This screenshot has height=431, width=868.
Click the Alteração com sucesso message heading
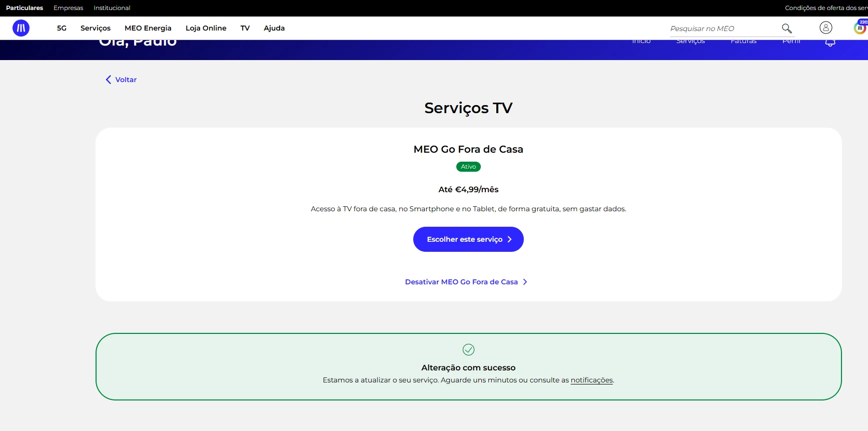468,367
